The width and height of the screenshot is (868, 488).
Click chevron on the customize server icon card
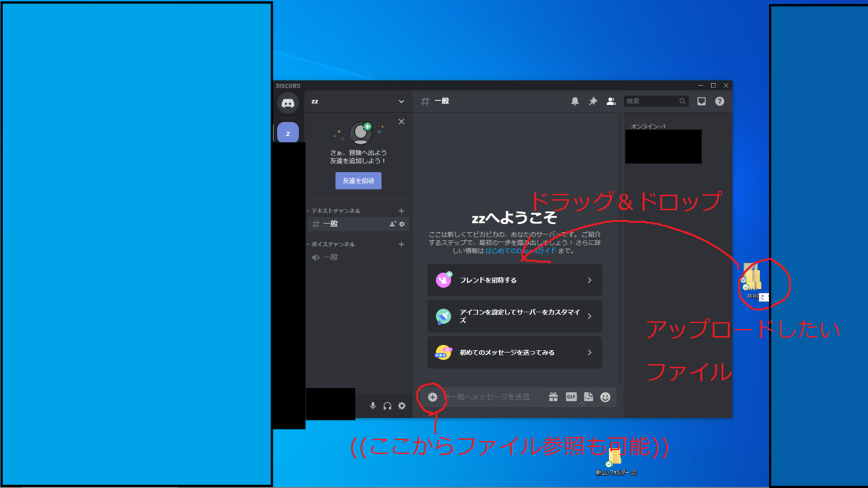[590, 317]
